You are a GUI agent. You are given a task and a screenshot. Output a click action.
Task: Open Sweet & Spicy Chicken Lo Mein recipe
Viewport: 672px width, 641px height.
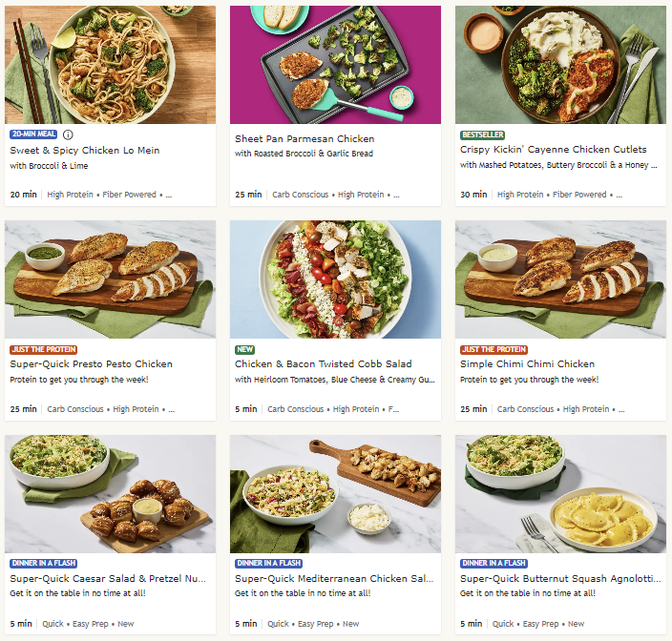(x=85, y=151)
